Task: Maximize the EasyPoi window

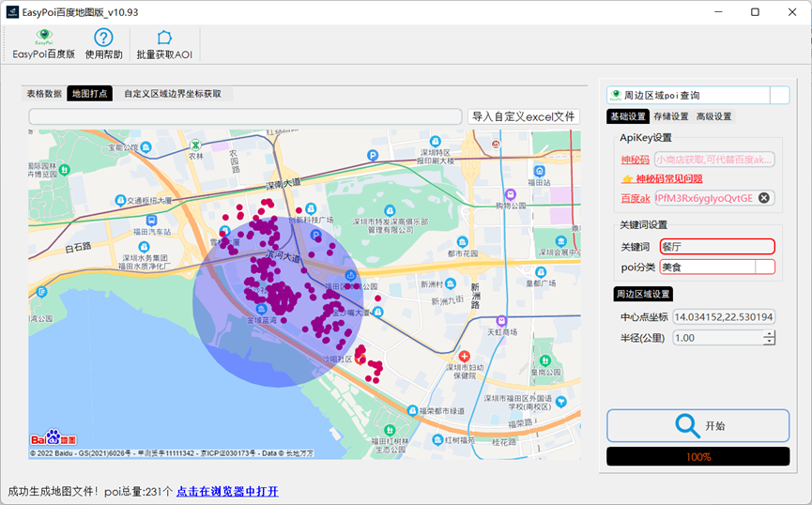Action: [755, 12]
